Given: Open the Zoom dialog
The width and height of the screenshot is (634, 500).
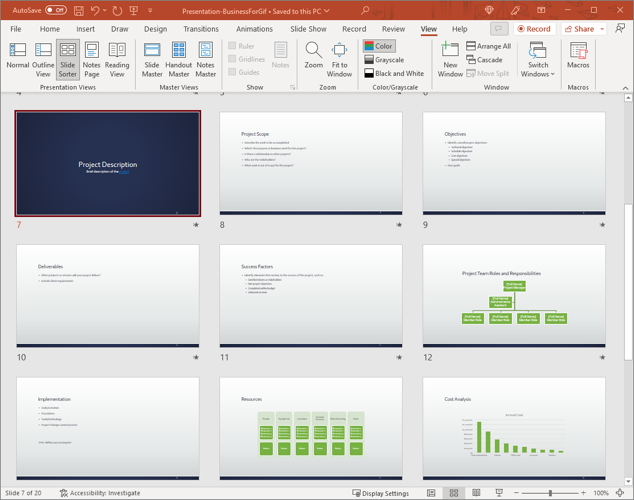Looking at the screenshot, I should tap(314, 55).
